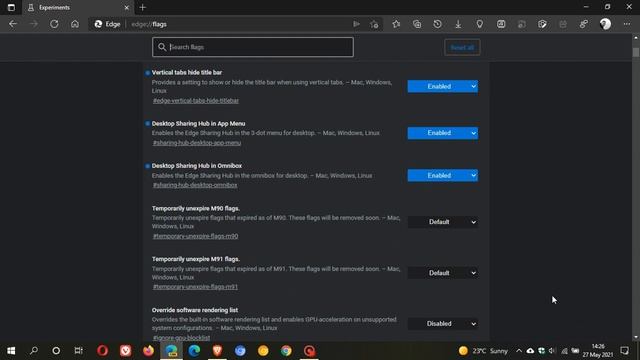Click the Reset all button

pos(462,47)
